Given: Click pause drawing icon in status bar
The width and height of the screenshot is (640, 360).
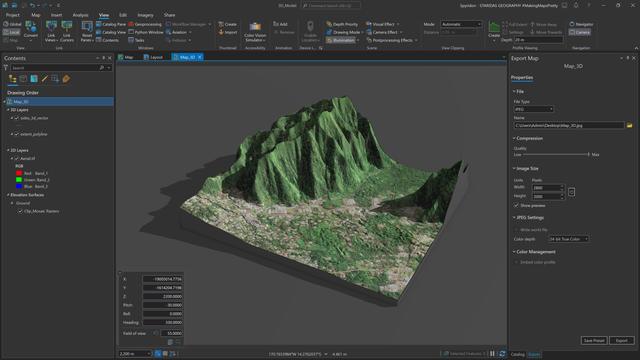Looking at the screenshot, I should coord(492,354).
